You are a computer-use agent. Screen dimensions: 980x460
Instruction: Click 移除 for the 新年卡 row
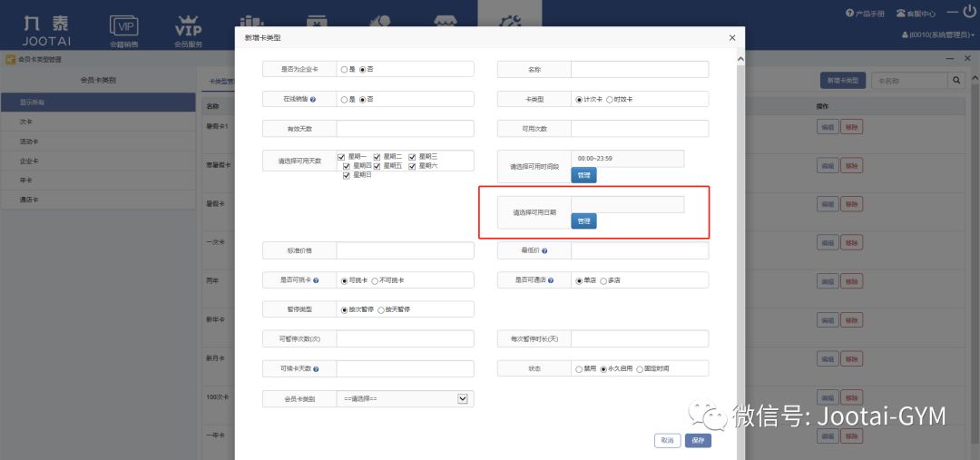click(851, 320)
